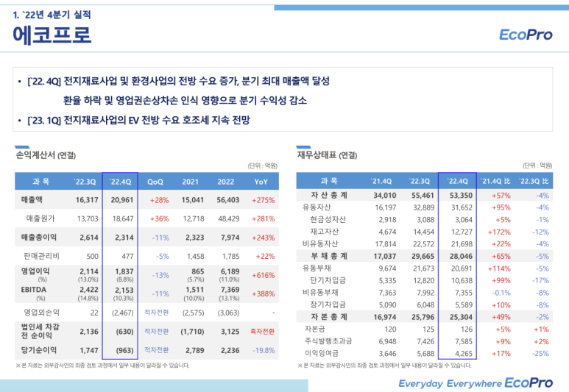Click the '자 산 총 계' row label
The height and width of the screenshot is (392, 569).
pyautogui.click(x=329, y=196)
